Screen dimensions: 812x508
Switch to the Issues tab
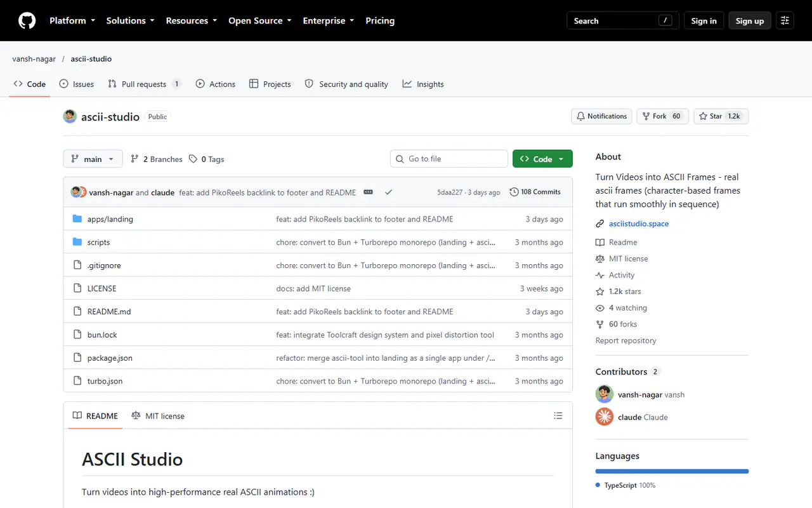76,84
